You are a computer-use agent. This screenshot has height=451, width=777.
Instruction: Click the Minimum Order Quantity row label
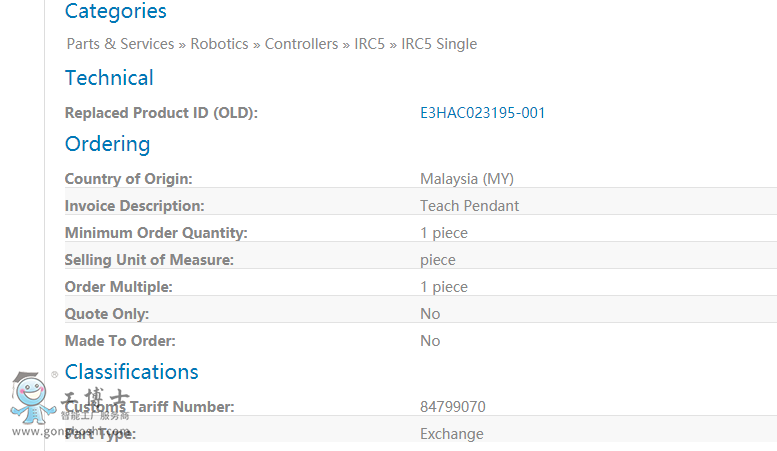pyautogui.click(x=156, y=233)
